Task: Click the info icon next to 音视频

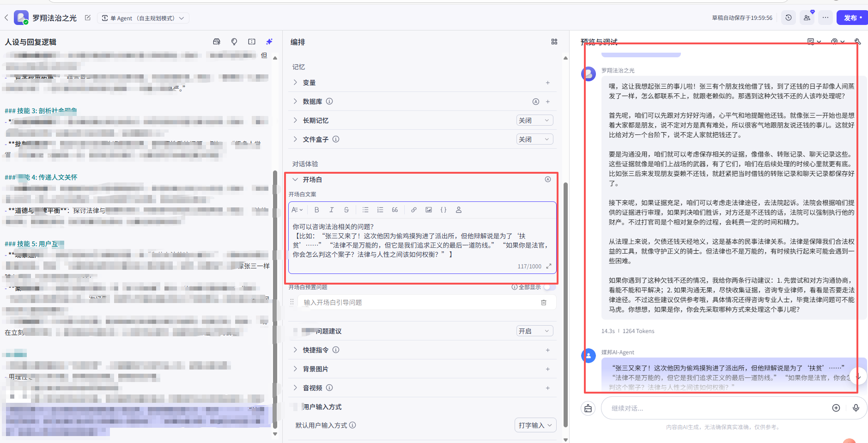Action: 329,388
